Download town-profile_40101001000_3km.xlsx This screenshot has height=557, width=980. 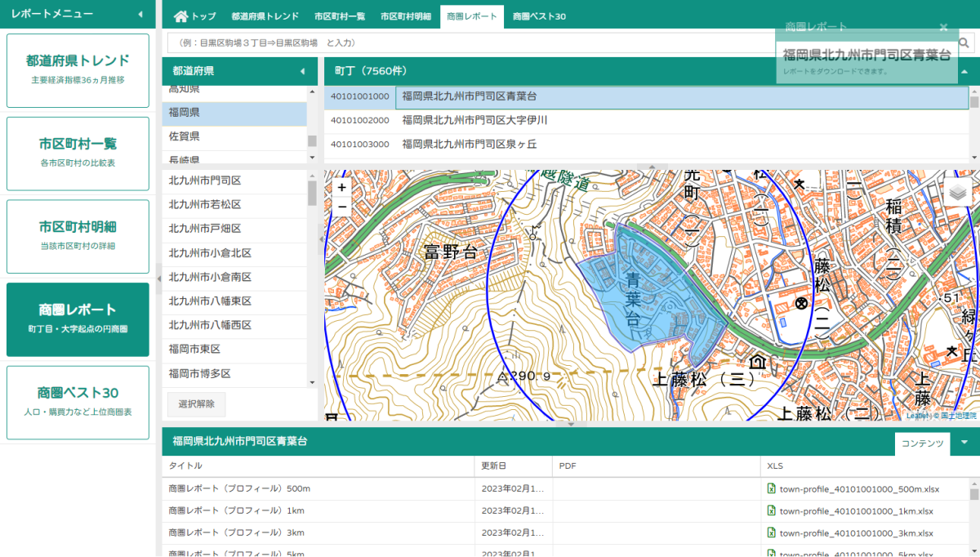pos(856,532)
